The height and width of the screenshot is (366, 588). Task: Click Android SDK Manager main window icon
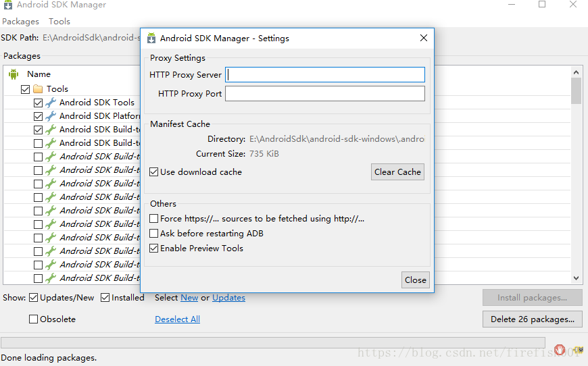8,5
